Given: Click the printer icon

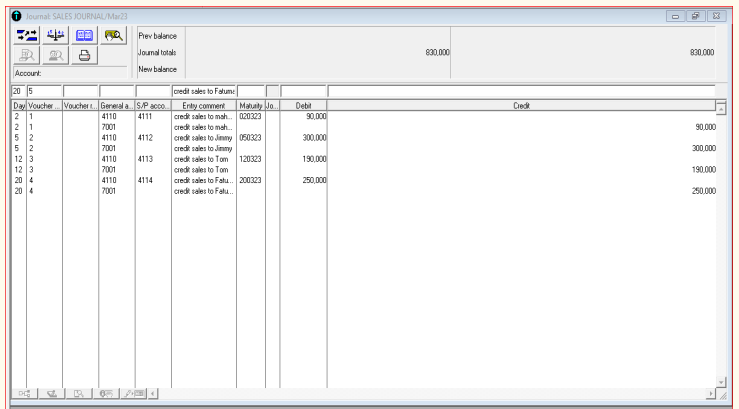Looking at the screenshot, I should click(84, 56).
